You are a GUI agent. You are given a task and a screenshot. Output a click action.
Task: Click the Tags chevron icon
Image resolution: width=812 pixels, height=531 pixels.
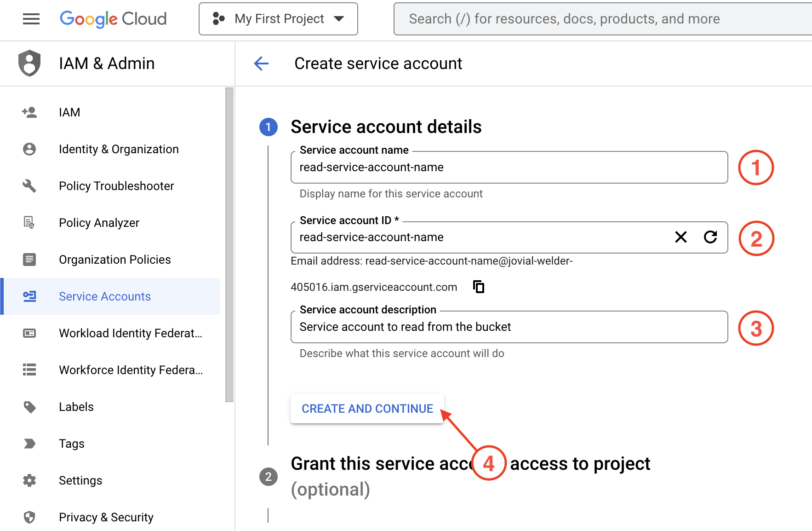coord(29,444)
